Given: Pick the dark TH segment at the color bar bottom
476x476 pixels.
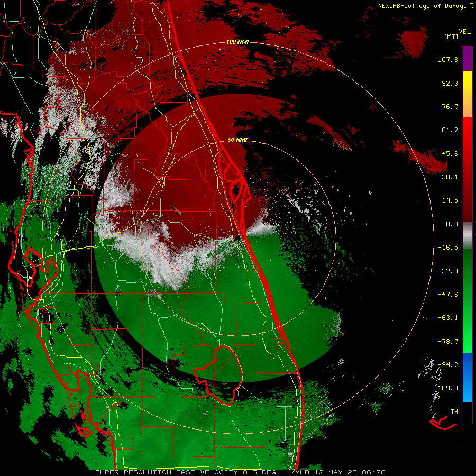Looking at the screenshot, I should [467, 412].
